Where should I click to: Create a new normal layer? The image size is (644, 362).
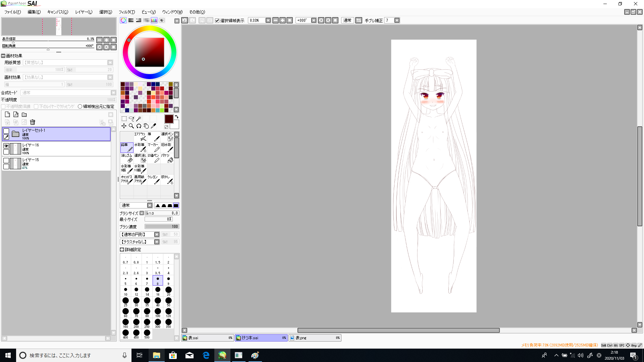(7, 115)
